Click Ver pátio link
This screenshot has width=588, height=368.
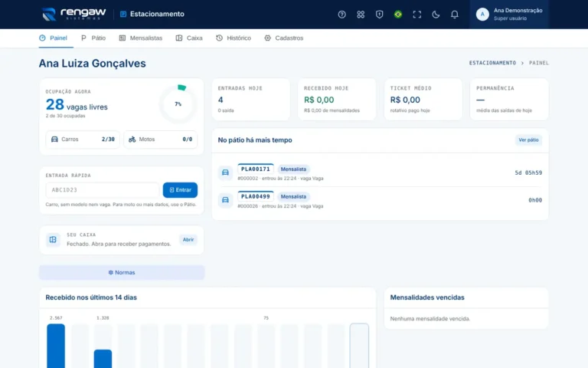(x=528, y=140)
